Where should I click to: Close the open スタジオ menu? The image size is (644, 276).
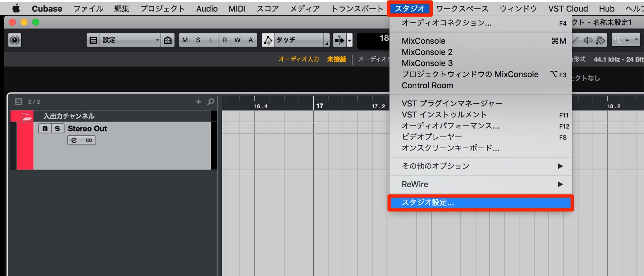(x=410, y=8)
